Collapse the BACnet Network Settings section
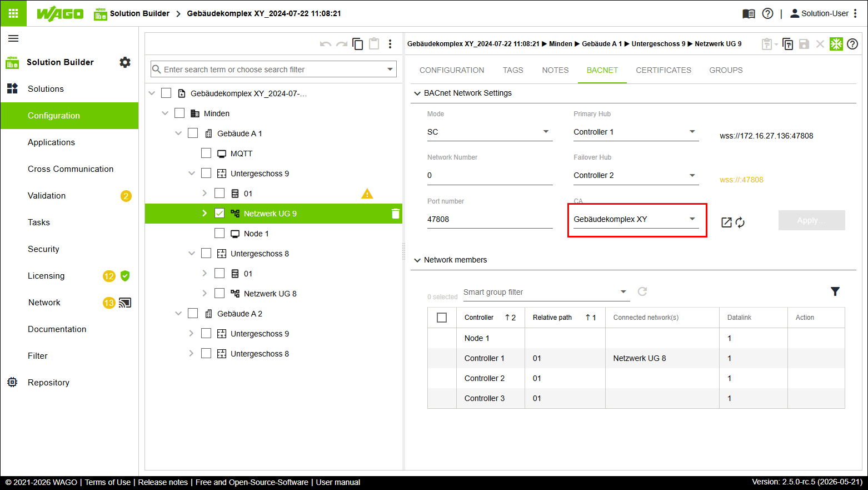The height and width of the screenshot is (490, 868). click(417, 93)
